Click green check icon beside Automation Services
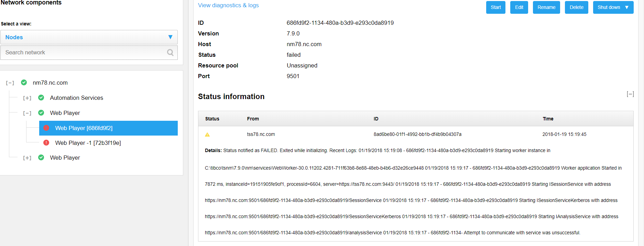This screenshot has width=644, height=246. (x=41, y=98)
